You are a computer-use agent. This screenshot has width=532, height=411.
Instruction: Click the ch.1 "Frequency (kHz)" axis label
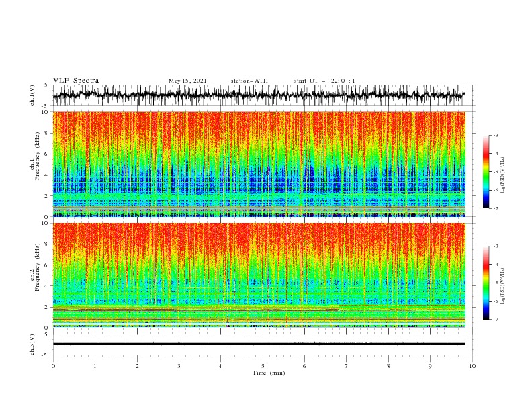(x=38, y=156)
